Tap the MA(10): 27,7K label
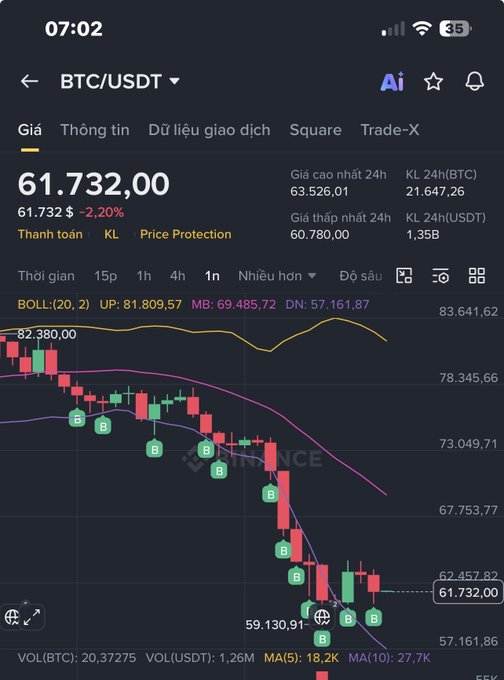Screen dimensions: 504x680 tap(389, 658)
